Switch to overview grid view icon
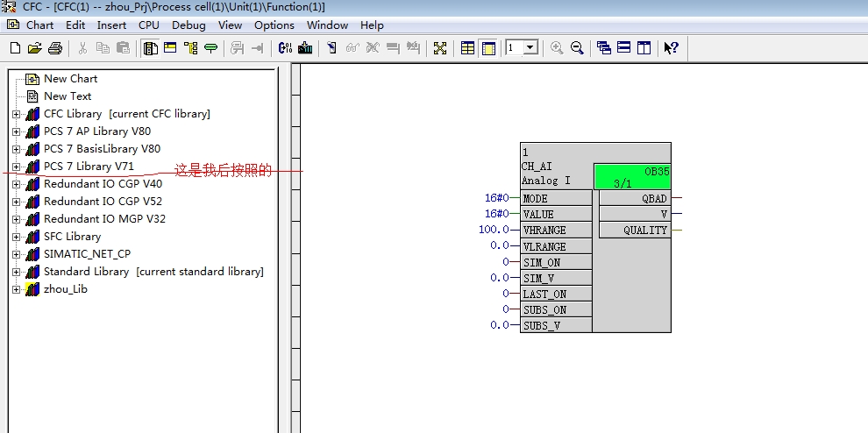868x433 pixels. (468, 48)
